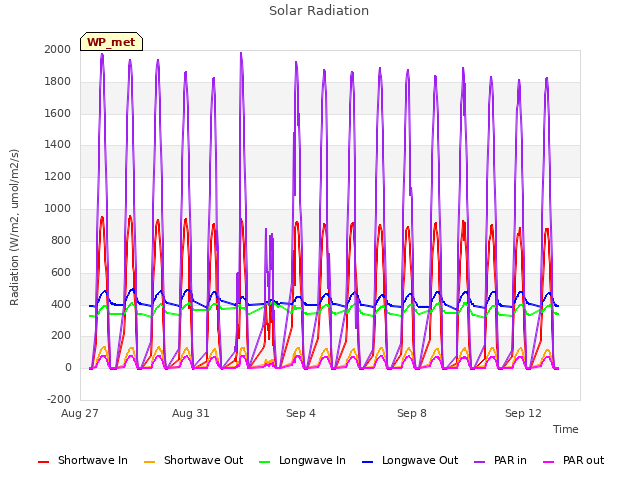Click the 800 y-axis tick label

click(61, 240)
